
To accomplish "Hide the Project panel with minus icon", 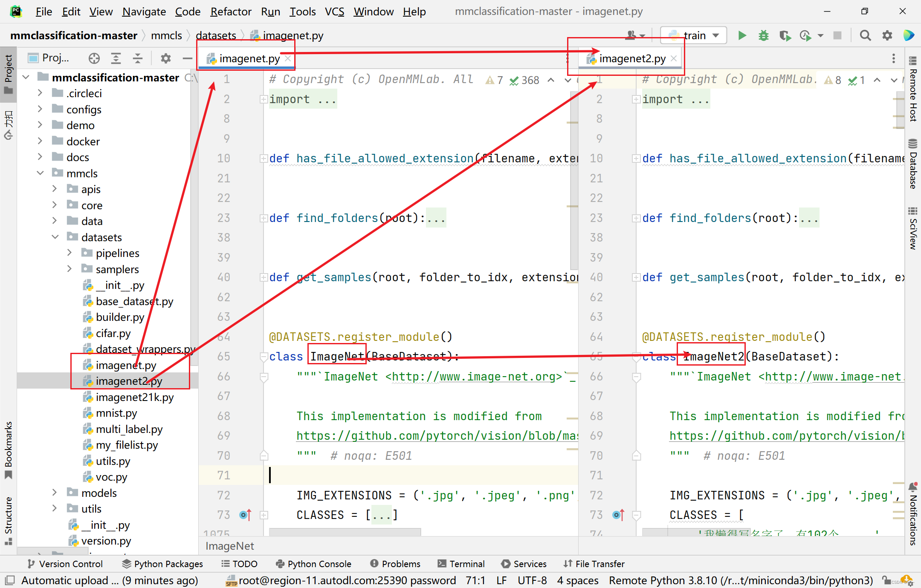I will 187,58.
